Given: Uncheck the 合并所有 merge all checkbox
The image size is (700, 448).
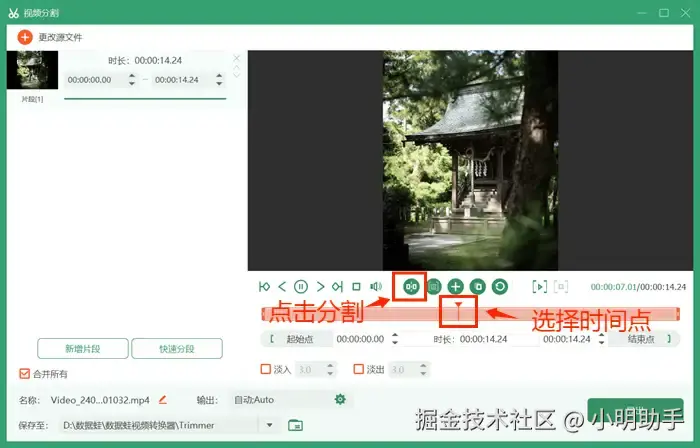Looking at the screenshot, I should pos(25,373).
